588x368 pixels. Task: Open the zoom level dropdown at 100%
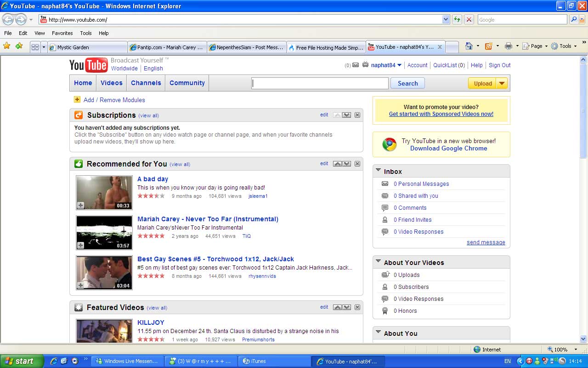pos(576,350)
